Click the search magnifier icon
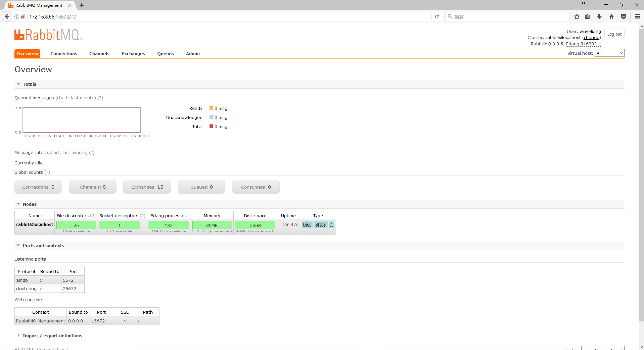 point(450,16)
